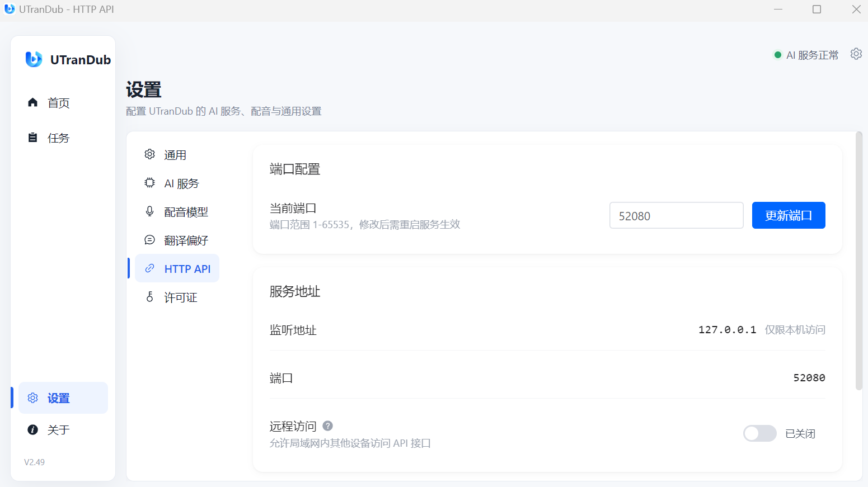Click the AI 服务正常 status text
This screenshot has width=868, height=487.
(813, 55)
